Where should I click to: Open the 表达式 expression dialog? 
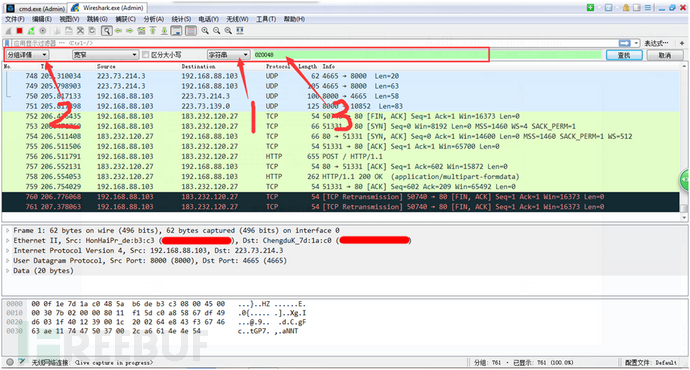[656, 43]
